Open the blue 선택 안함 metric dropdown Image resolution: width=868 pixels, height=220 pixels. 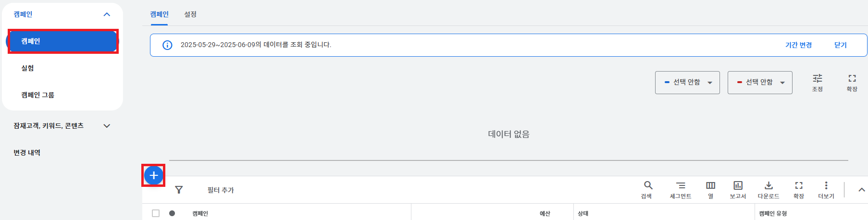tap(687, 83)
